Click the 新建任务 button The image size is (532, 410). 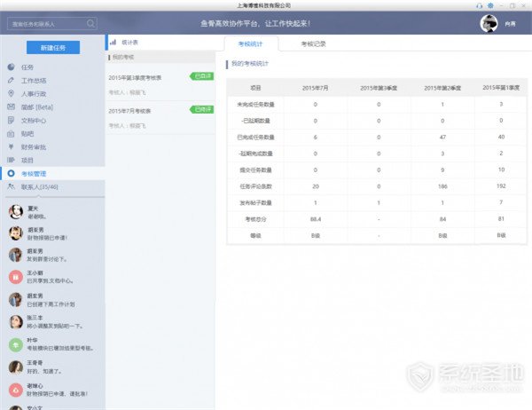(x=53, y=48)
